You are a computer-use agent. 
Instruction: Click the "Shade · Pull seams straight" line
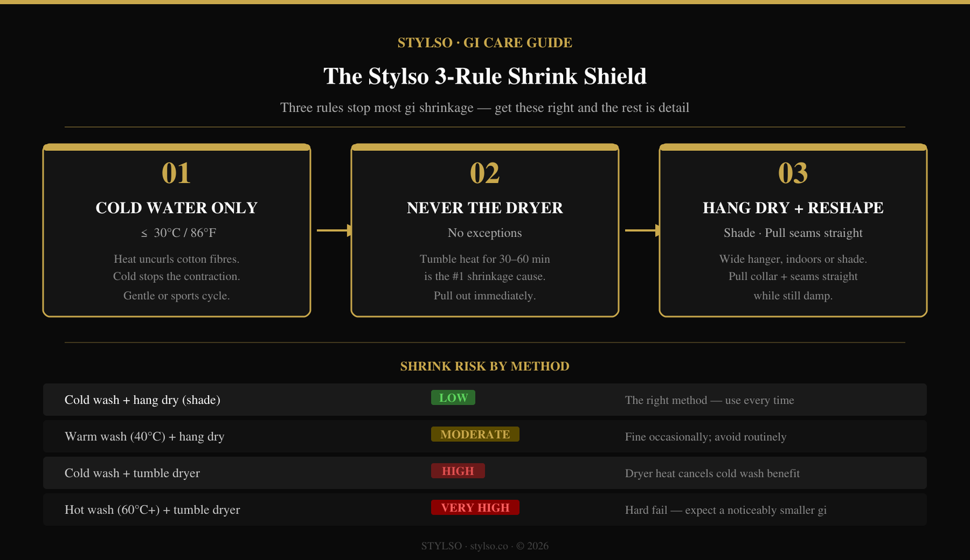click(793, 233)
